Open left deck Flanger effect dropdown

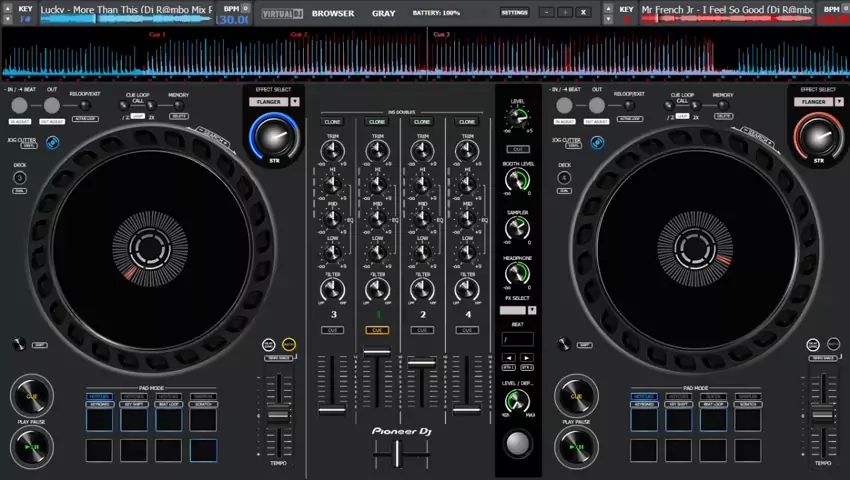tap(295, 102)
